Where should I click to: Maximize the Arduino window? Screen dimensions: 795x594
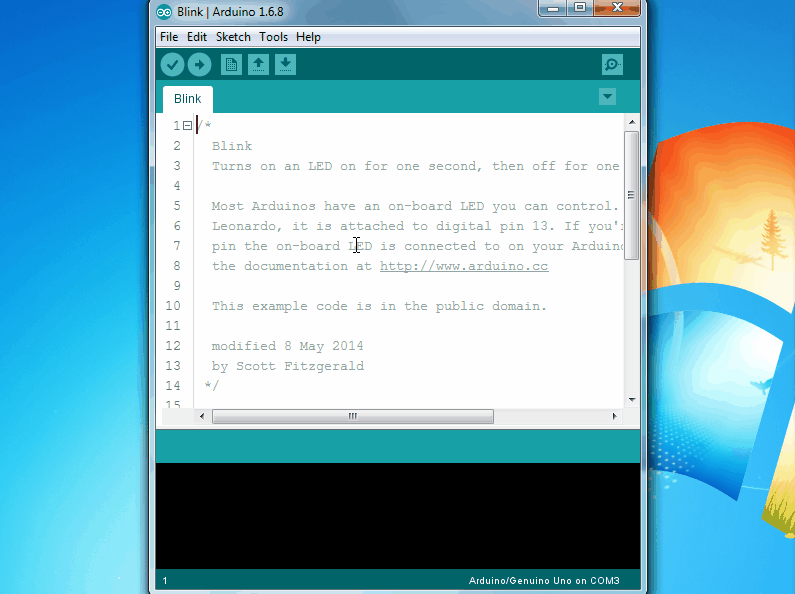pos(579,9)
